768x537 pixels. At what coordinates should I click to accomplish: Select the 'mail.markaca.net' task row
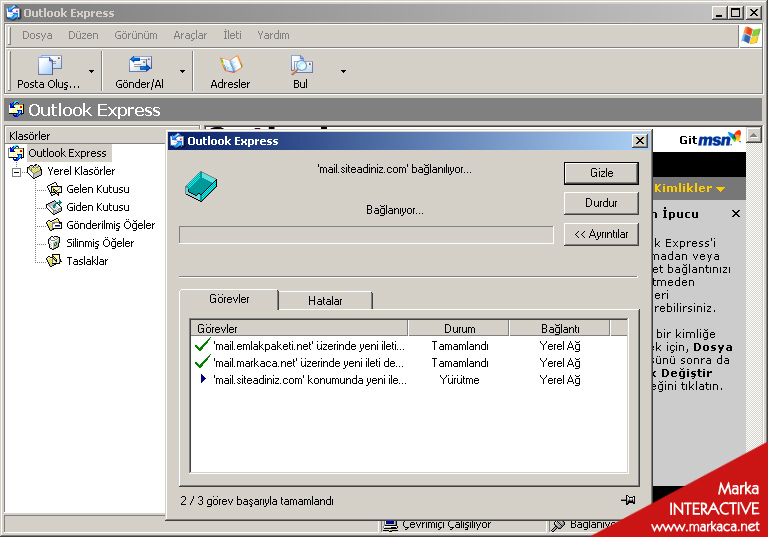408,363
